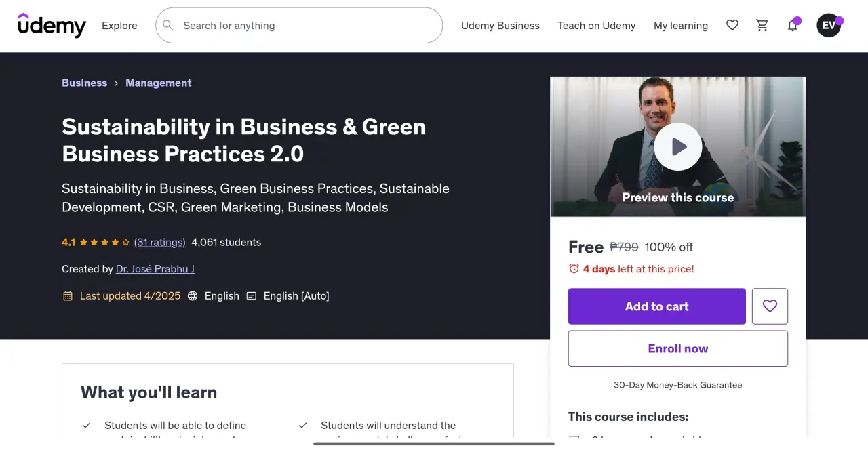Focus the Search for anything field

299,26
